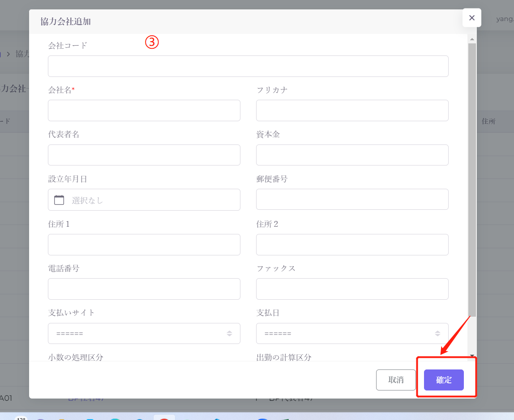The image size is (514, 420).
Task: Click the calendar icon in 設立年月日 field
Action: [x=59, y=200]
